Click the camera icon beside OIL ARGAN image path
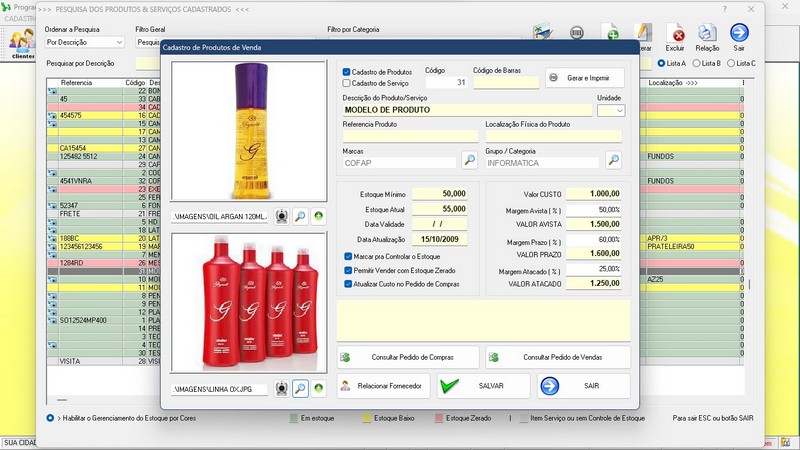 coord(281,216)
